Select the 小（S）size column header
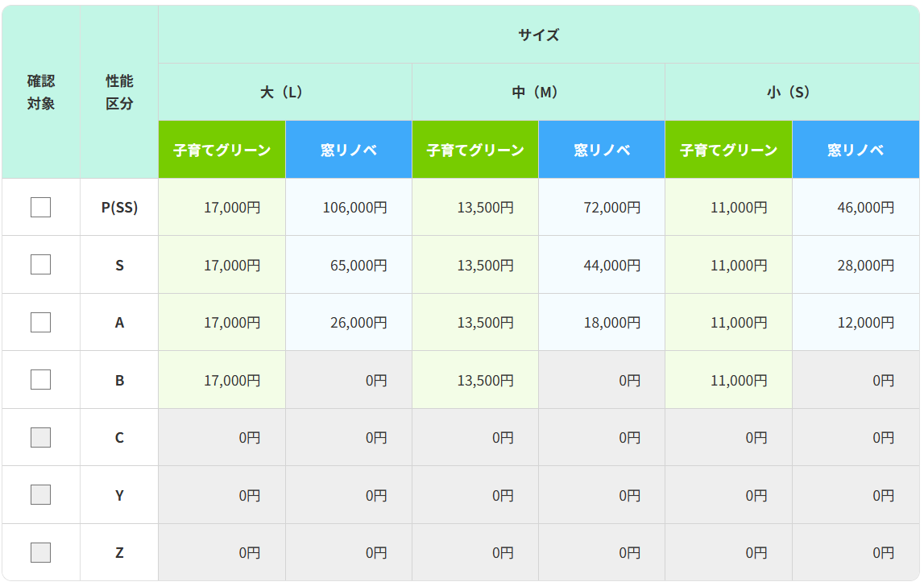 pyautogui.click(x=793, y=91)
